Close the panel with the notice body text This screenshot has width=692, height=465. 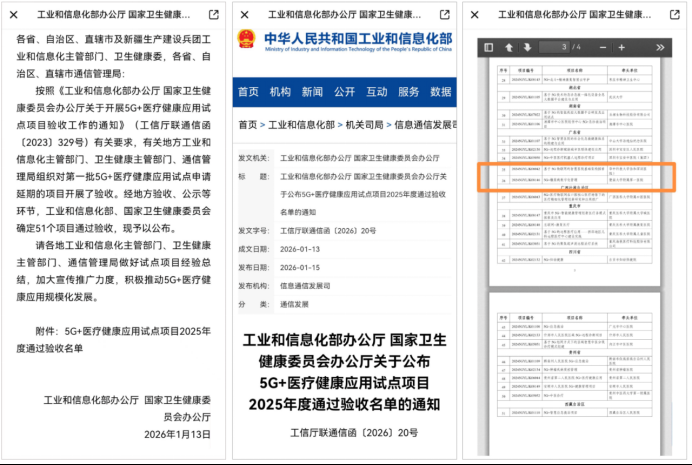pos(14,15)
